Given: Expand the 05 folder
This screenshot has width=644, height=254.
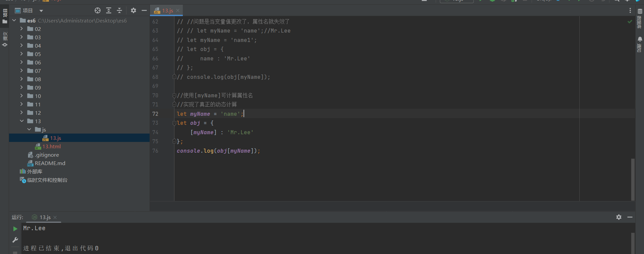Looking at the screenshot, I should click(x=21, y=54).
